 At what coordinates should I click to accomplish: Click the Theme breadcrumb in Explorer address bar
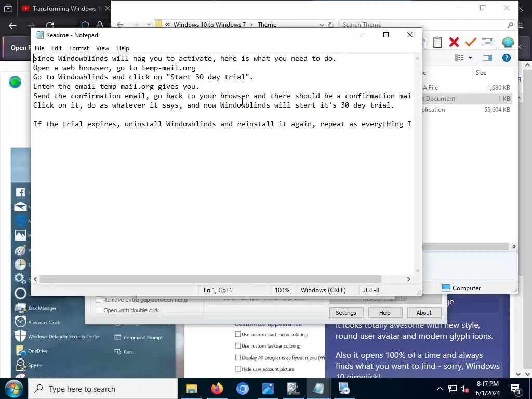coord(267,25)
